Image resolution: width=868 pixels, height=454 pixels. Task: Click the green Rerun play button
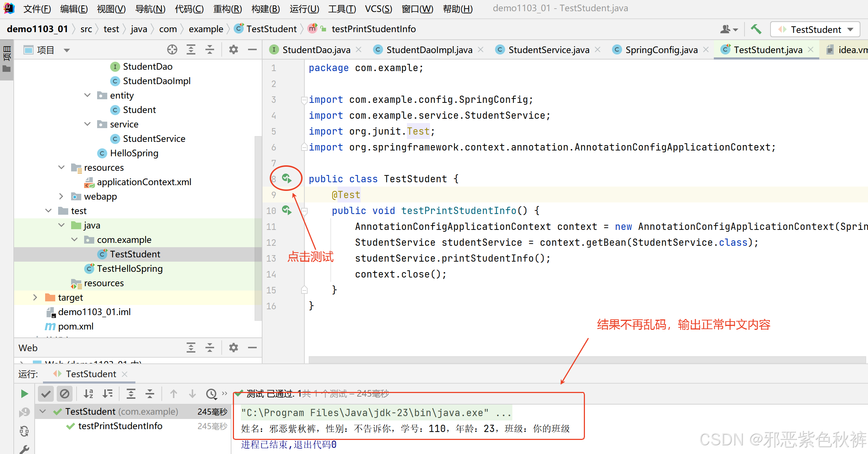(x=24, y=394)
